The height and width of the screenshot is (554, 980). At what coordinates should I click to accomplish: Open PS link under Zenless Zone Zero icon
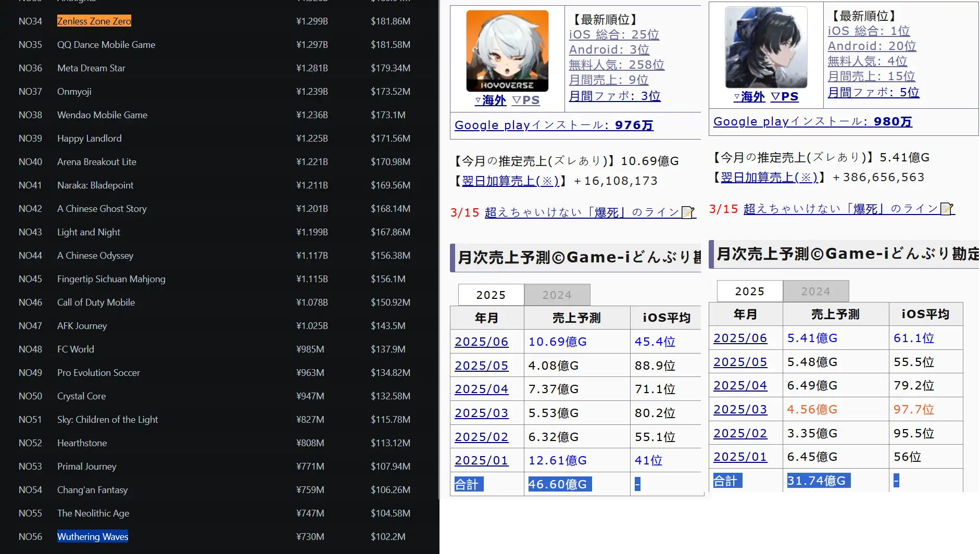526,100
